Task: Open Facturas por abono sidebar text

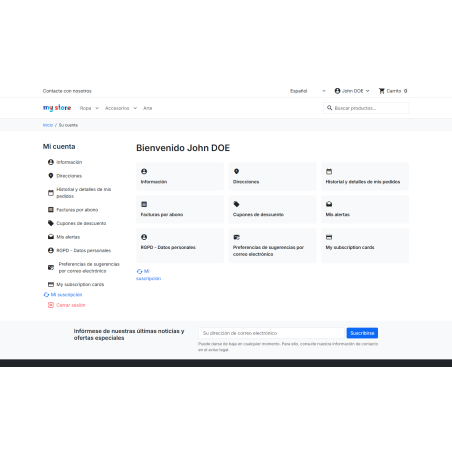Action: 77,210
